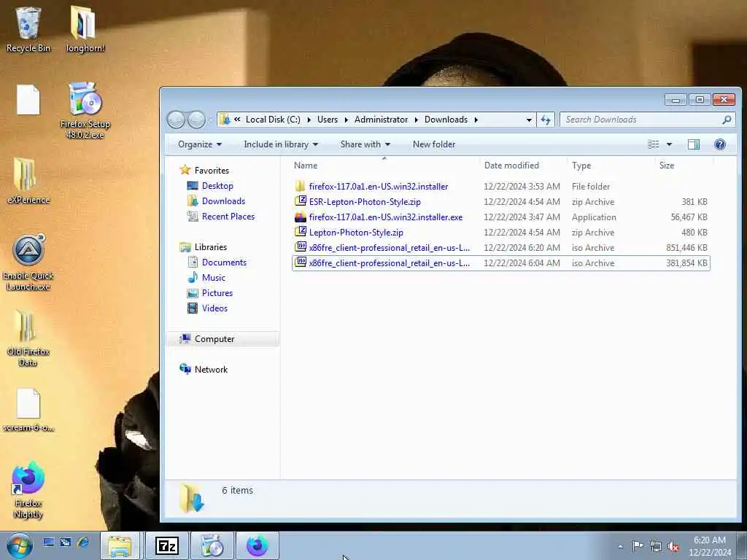Sort by the Type column header

pos(611,166)
